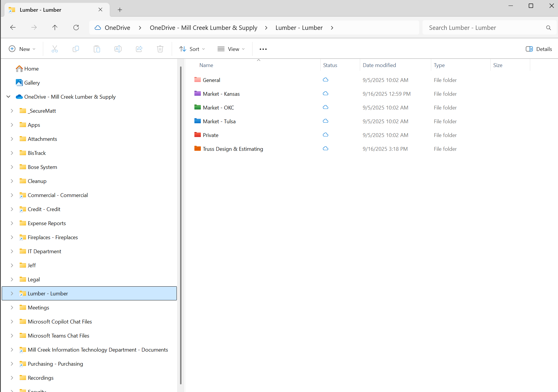Open the View dropdown menu
Screen dimensions: 558x392
[x=231, y=49]
